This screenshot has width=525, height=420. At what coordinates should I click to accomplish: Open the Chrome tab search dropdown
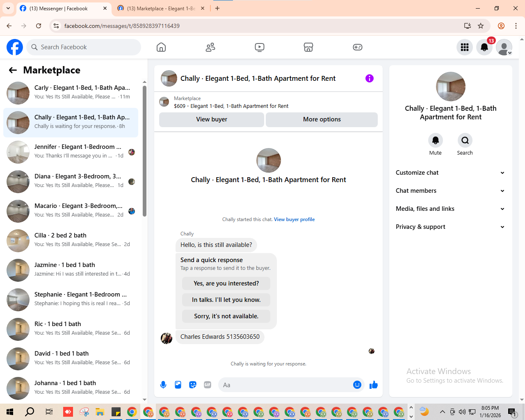point(8,8)
